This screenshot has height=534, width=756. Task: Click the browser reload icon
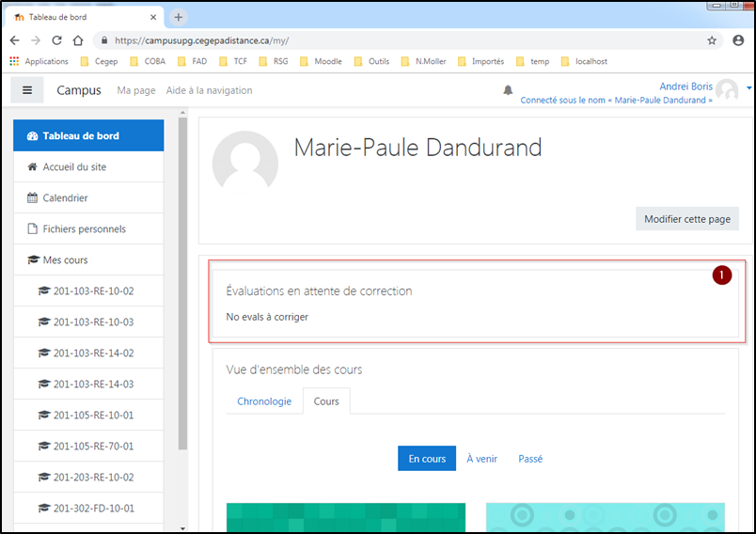56,40
